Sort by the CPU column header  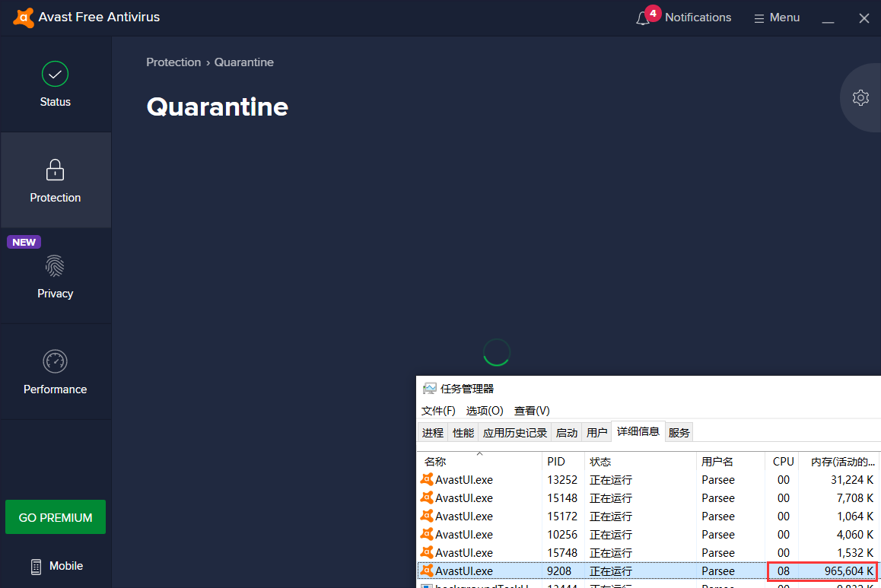(x=782, y=462)
